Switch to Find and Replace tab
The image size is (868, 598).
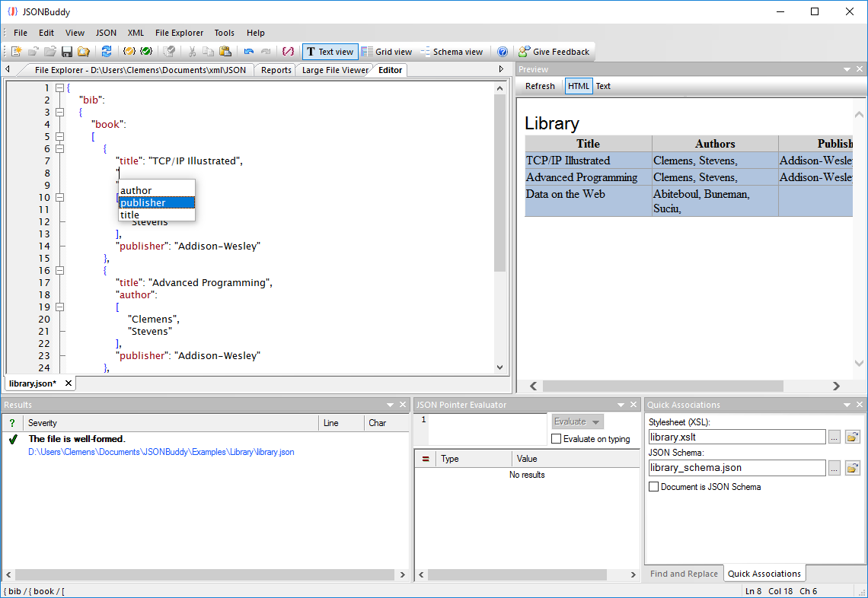click(x=684, y=574)
